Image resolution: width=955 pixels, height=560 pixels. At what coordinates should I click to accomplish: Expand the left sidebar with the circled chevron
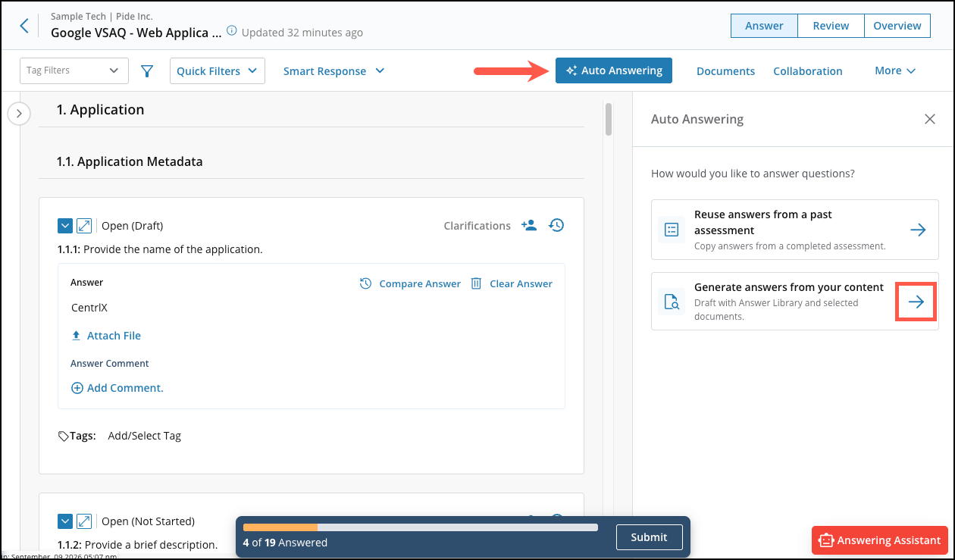coord(19,114)
